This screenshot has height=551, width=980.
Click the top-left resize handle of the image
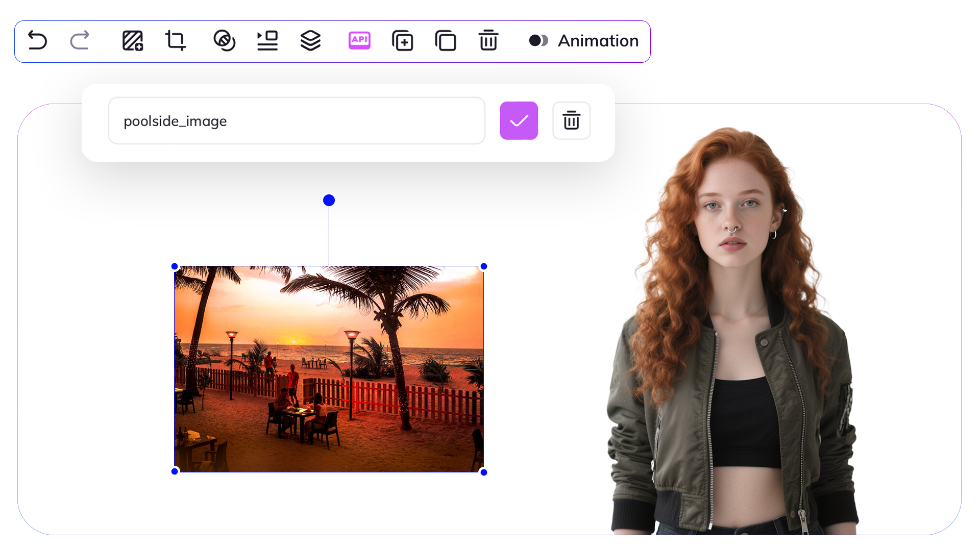(175, 266)
